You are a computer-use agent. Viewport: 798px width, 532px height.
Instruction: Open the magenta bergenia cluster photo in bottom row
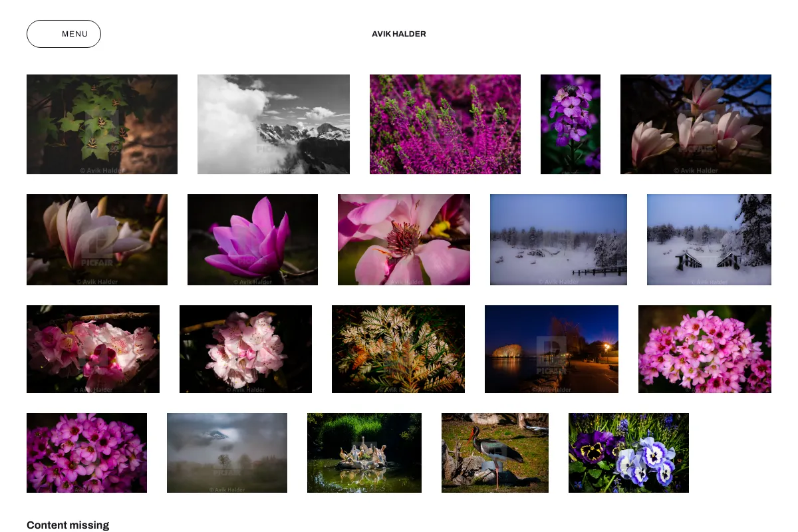(x=86, y=453)
